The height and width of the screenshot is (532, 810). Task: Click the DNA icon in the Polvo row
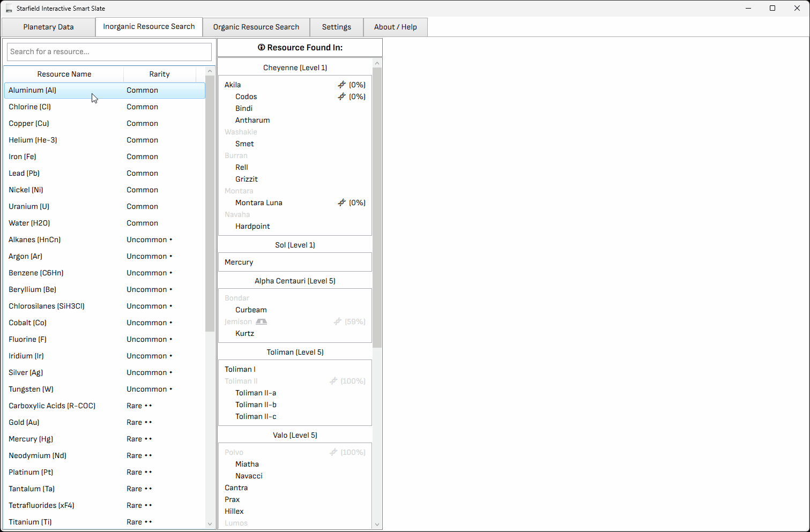[333, 452]
